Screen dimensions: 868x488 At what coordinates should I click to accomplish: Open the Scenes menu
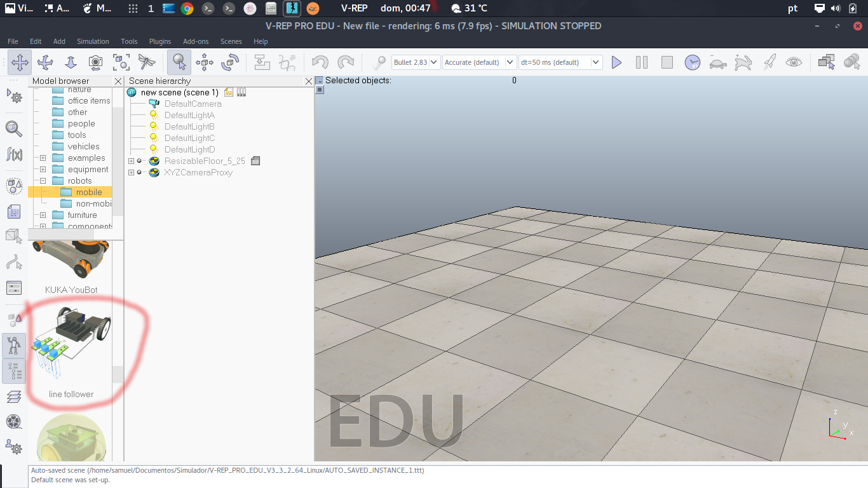click(x=231, y=41)
